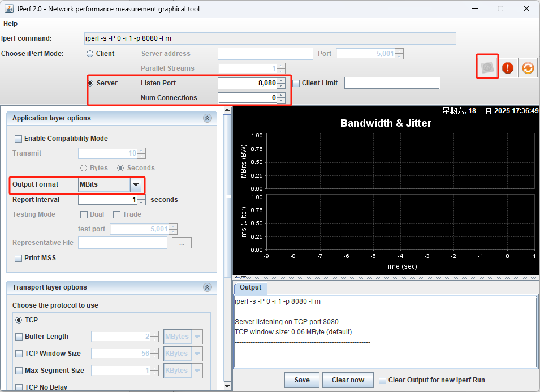540x392 pixels.
Task: Collapse the Transport layer options panel
Action: click(x=207, y=287)
